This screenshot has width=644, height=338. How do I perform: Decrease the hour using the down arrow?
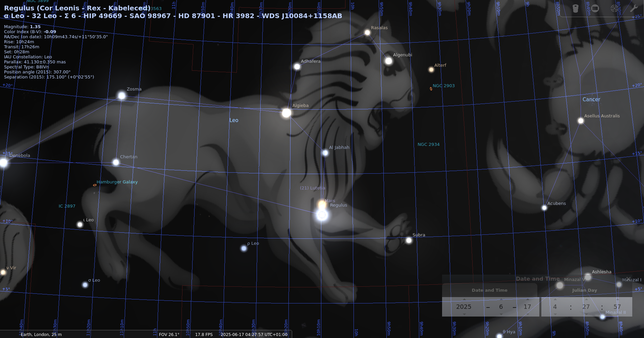click(555, 314)
